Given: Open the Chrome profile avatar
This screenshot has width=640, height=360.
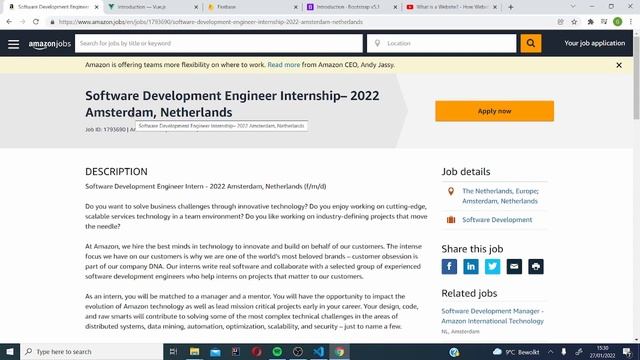Looking at the screenshot, I should point(618,22).
